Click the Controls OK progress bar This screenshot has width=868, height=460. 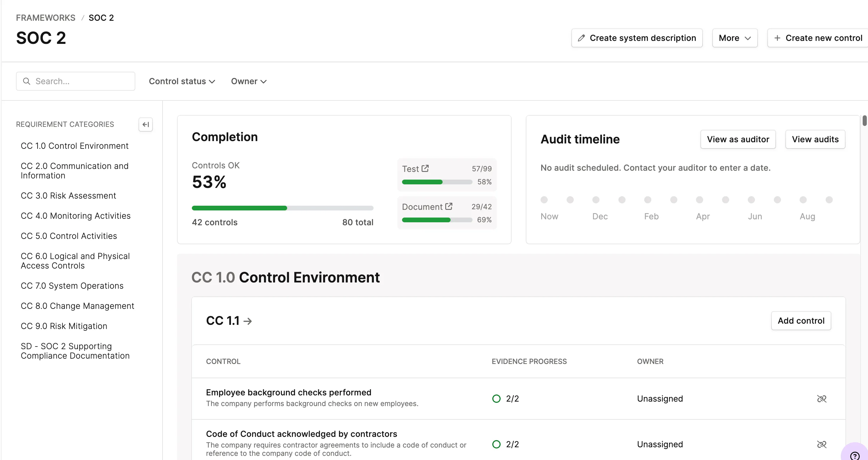coord(282,208)
